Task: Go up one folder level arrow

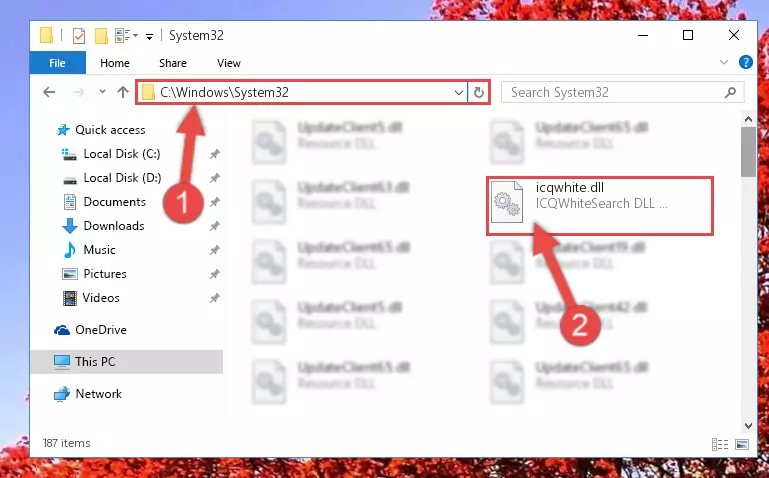Action: (123, 92)
